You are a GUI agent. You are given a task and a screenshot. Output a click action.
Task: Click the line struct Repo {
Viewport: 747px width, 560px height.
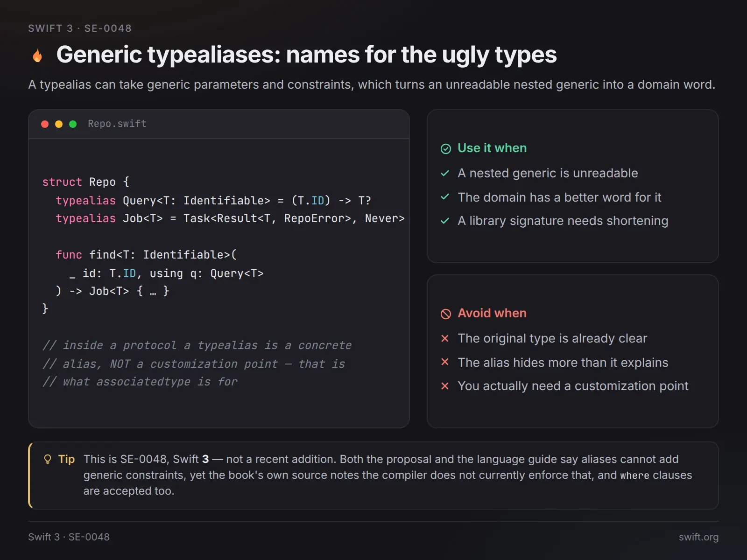(x=86, y=182)
